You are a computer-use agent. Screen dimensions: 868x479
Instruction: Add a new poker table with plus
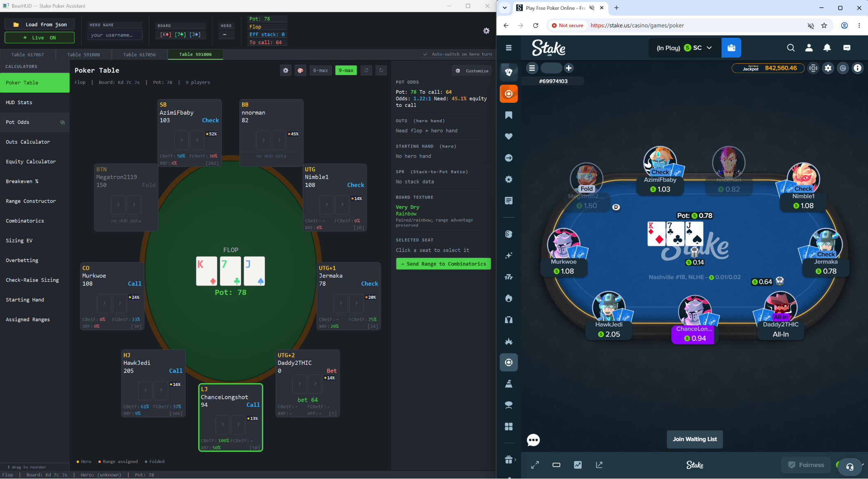click(569, 68)
